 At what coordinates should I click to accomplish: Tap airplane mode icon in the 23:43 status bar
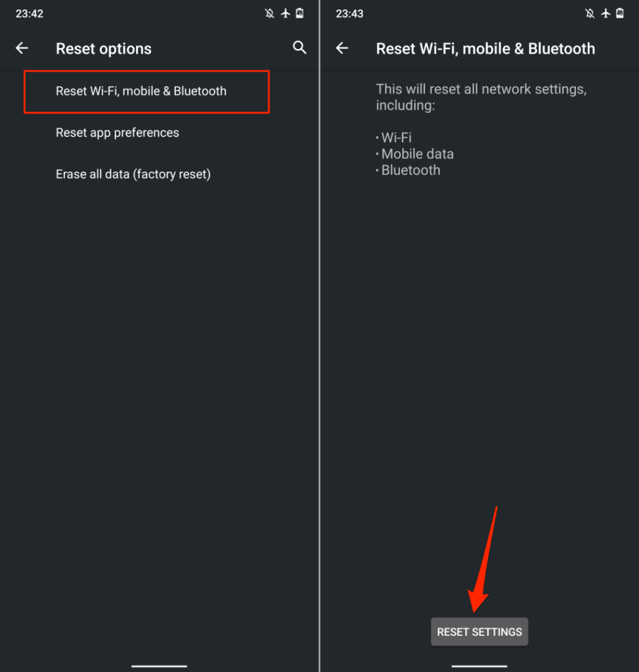coord(605,13)
